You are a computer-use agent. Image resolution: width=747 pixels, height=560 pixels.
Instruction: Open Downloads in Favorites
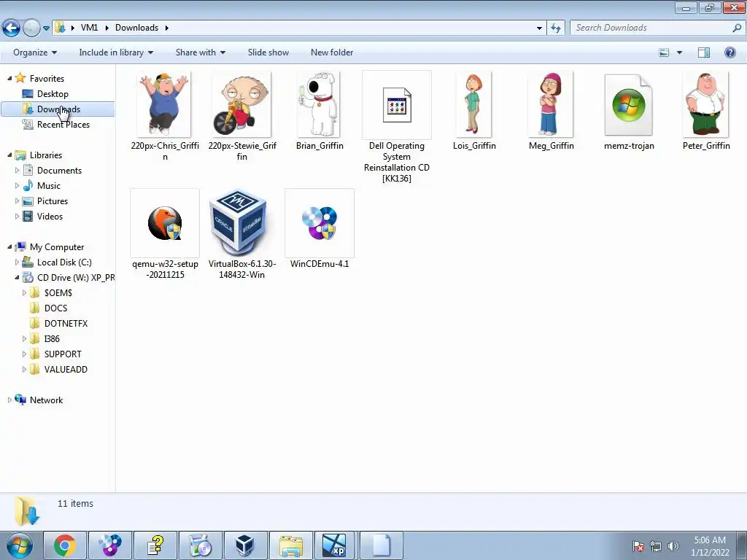click(x=58, y=109)
